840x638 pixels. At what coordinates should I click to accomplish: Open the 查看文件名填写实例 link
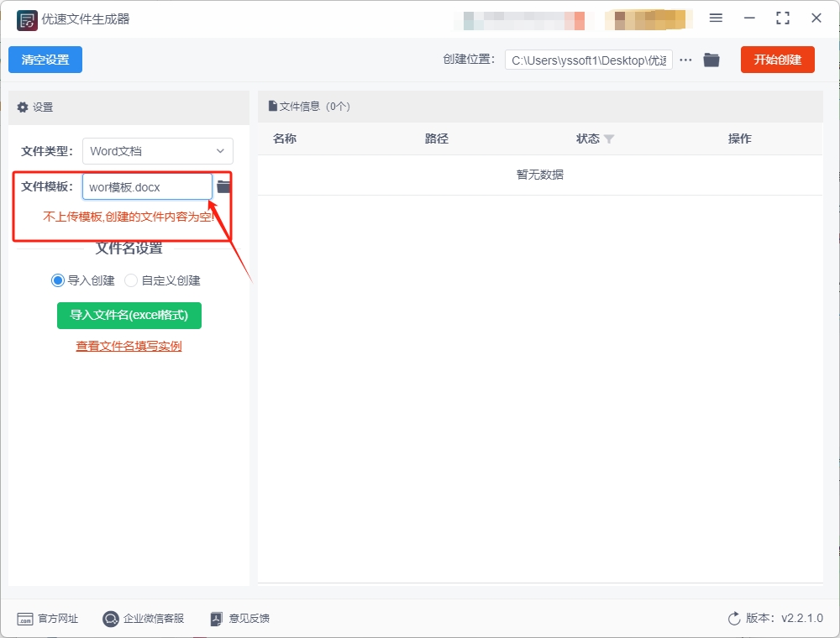[129, 346]
